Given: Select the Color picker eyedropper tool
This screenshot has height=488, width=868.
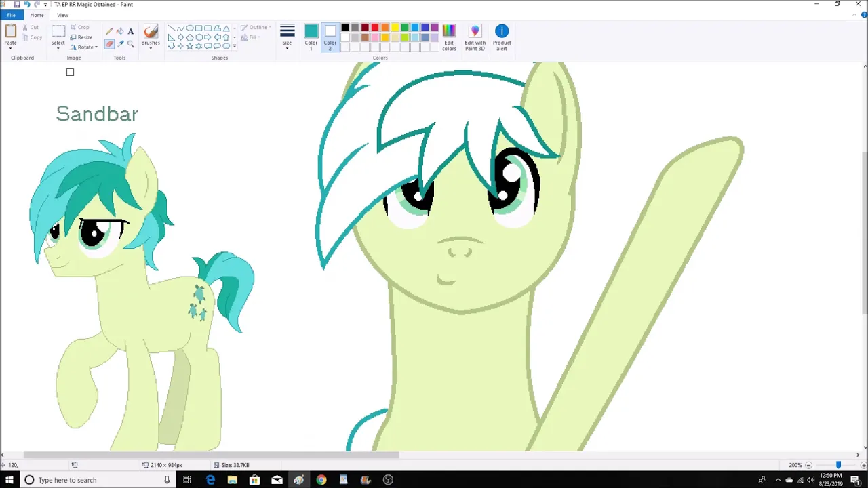Looking at the screenshot, I should point(120,43).
